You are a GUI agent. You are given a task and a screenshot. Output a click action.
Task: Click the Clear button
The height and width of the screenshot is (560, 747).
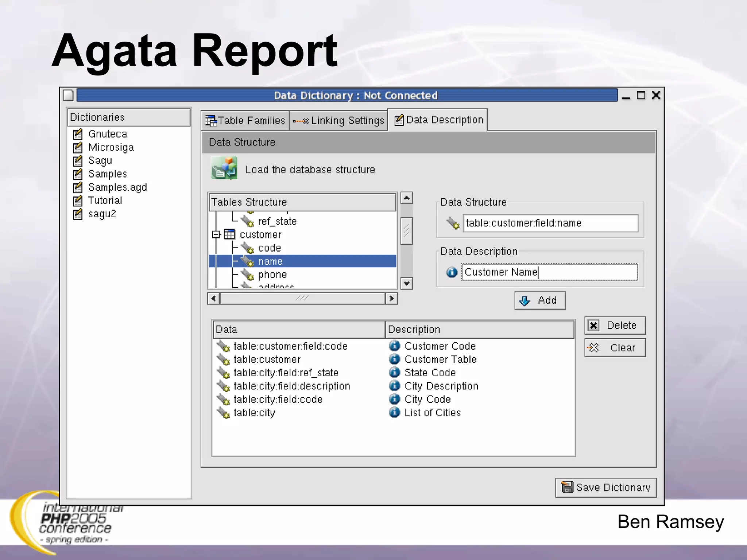coord(615,347)
